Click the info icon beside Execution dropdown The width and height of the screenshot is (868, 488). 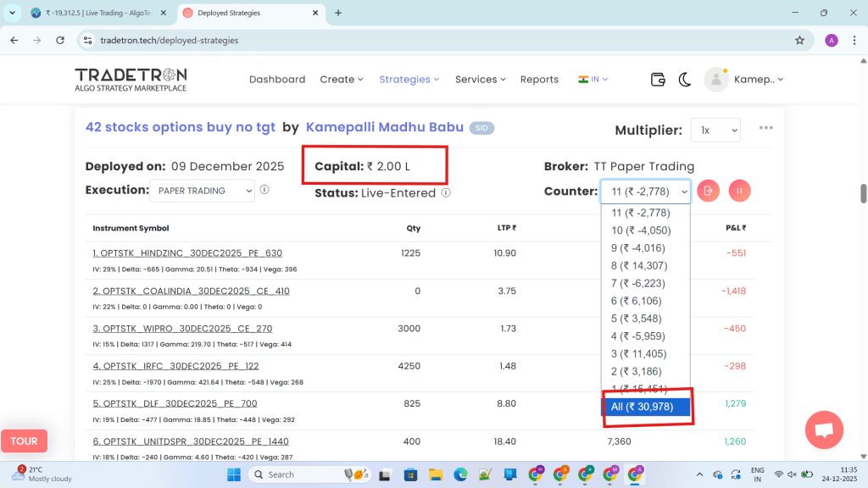pos(264,190)
